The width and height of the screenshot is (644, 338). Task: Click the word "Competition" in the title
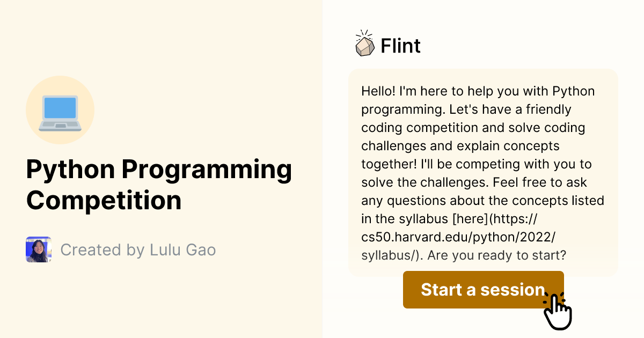click(104, 200)
